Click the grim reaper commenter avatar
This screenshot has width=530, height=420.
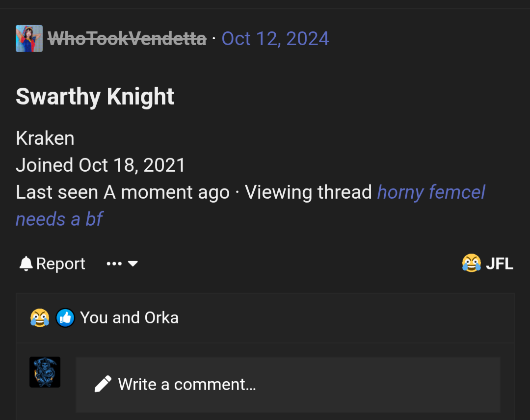(45, 372)
